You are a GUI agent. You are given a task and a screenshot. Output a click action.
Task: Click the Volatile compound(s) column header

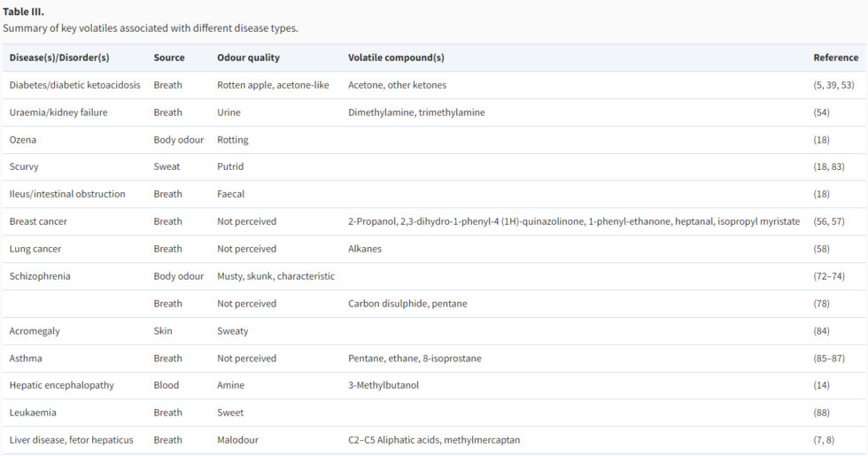click(x=396, y=58)
